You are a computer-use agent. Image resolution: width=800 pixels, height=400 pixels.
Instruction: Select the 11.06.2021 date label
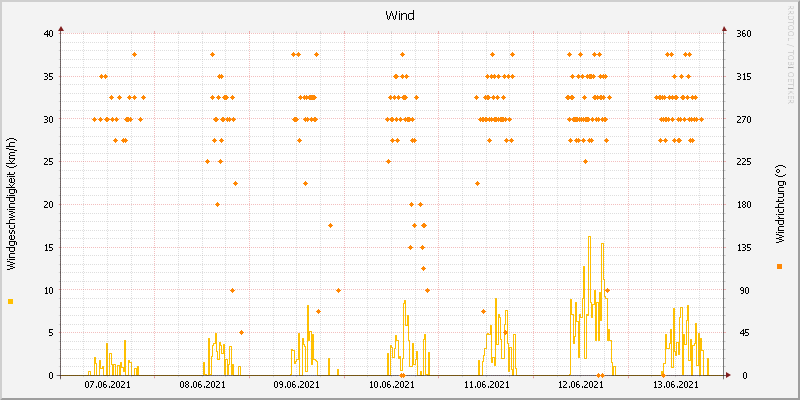487,385
